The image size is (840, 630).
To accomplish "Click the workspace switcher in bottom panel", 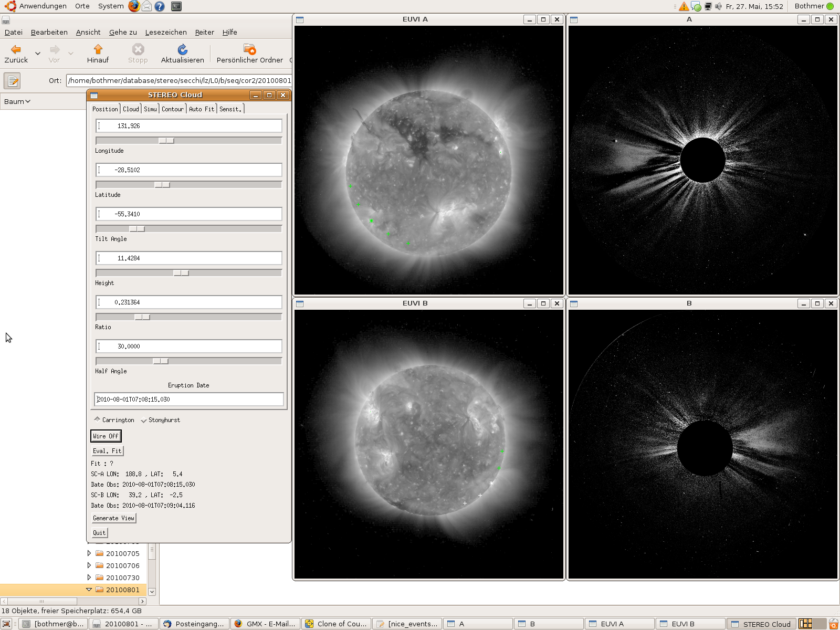I will pyautogui.click(x=812, y=624).
